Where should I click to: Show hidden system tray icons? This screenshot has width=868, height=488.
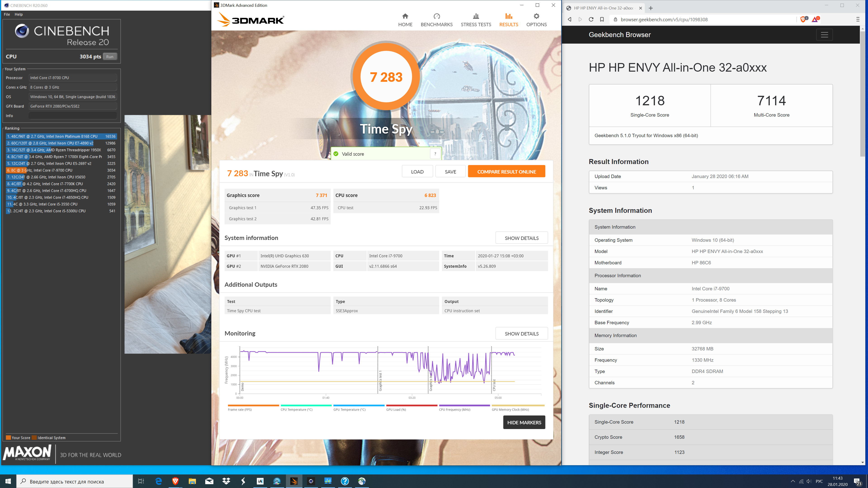tap(793, 481)
